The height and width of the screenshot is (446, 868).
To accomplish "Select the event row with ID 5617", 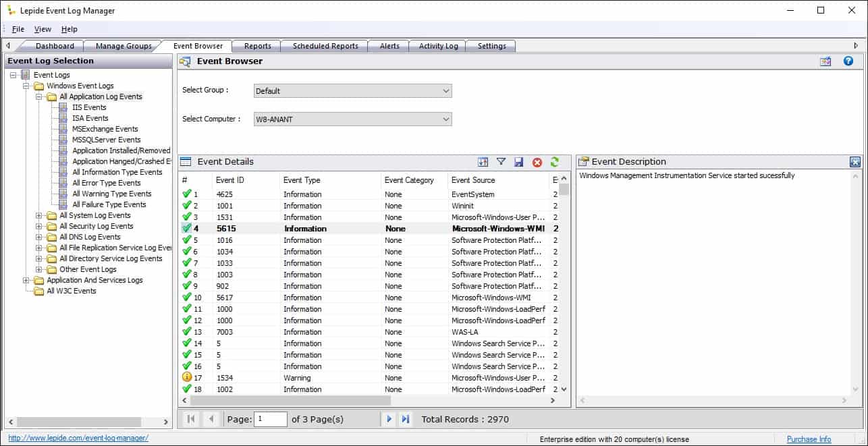I will point(369,298).
